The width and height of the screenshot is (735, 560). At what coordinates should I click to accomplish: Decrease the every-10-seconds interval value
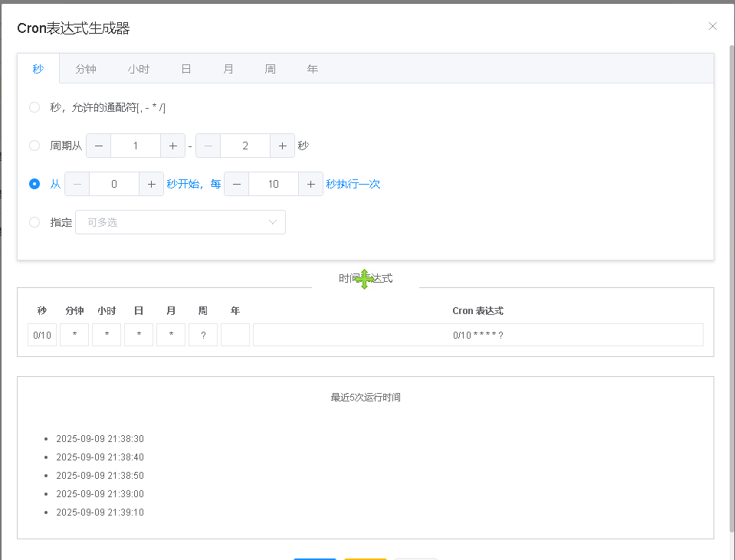(x=237, y=184)
